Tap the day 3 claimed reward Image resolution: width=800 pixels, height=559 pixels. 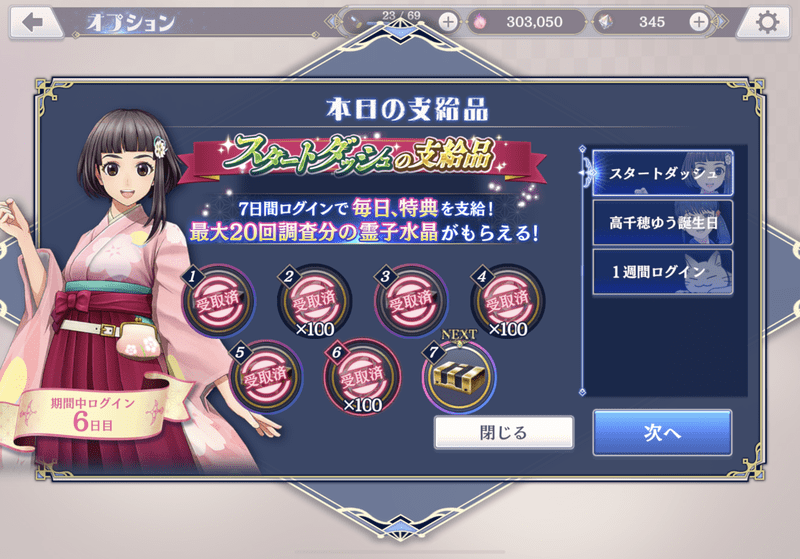pyautogui.click(x=411, y=300)
